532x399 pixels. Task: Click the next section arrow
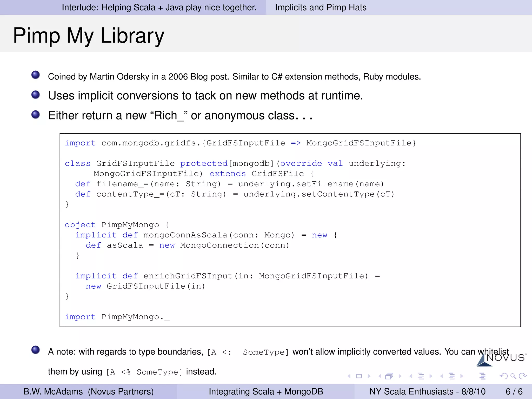click(x=462, y=376)
